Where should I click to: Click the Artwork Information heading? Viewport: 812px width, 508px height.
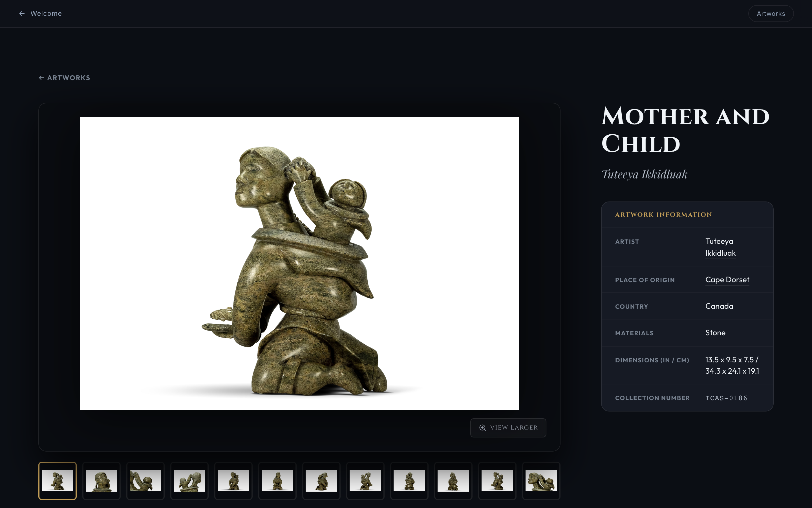point(663,215)
